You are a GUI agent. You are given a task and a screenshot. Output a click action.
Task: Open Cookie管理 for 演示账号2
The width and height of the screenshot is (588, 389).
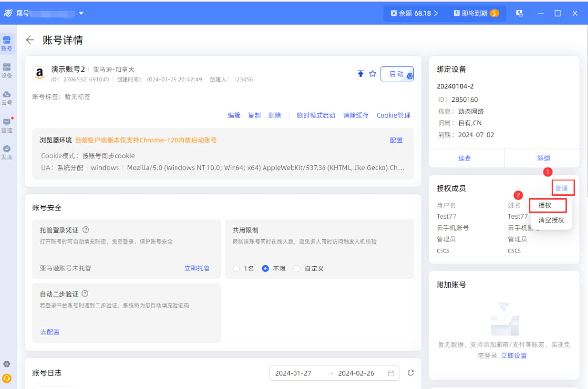click(393, 115)
